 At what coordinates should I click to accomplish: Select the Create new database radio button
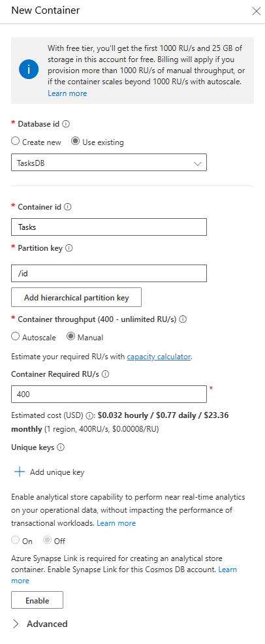15,141
